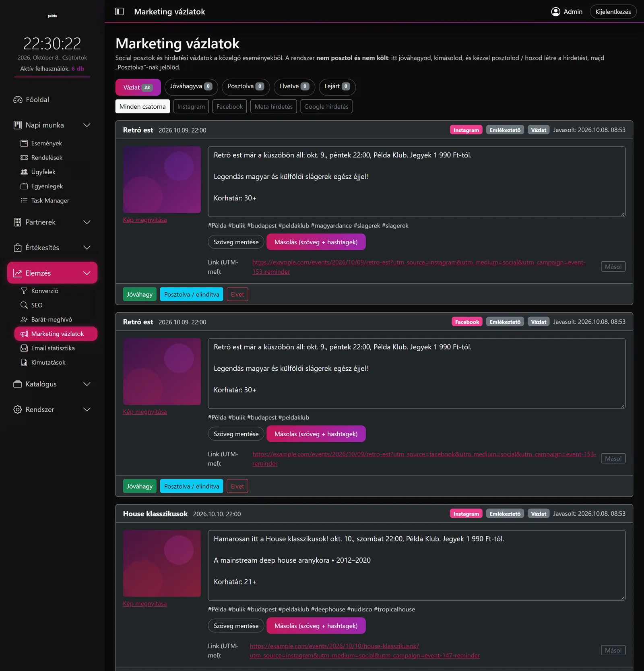Open Konverzió funnel icon

24,291
